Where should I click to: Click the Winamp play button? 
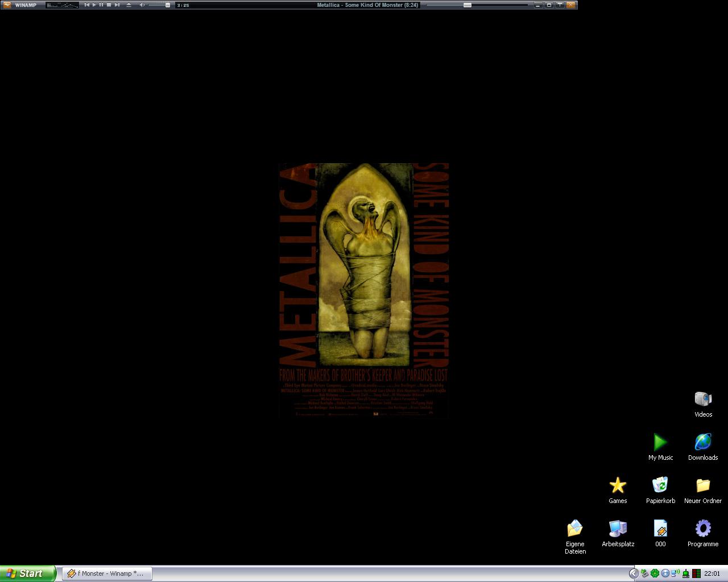point(94,5)
